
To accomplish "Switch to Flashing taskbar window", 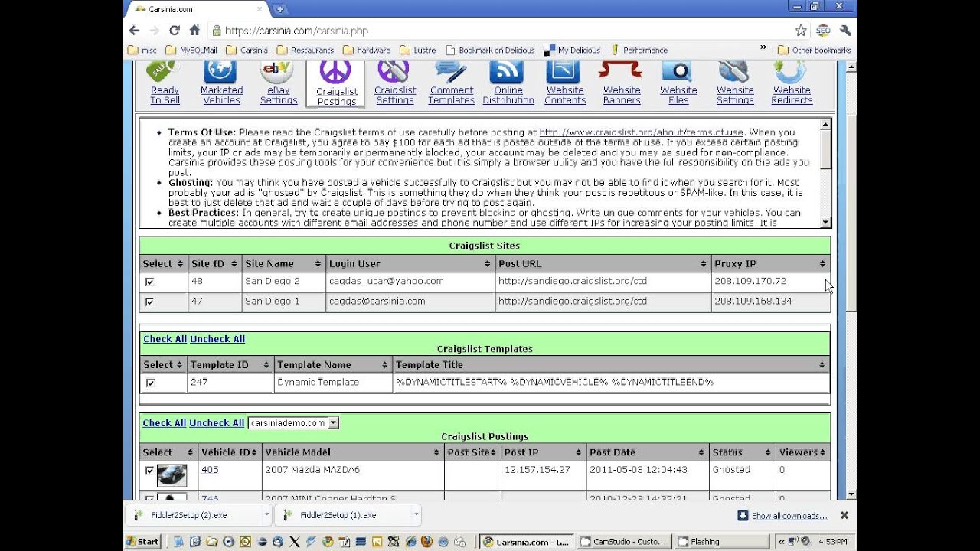I will pos(722,542).
